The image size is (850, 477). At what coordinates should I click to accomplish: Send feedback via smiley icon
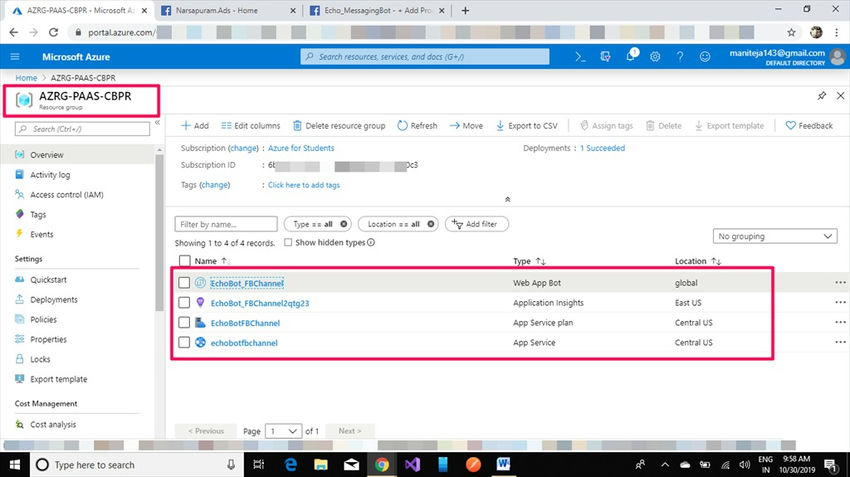705,56
